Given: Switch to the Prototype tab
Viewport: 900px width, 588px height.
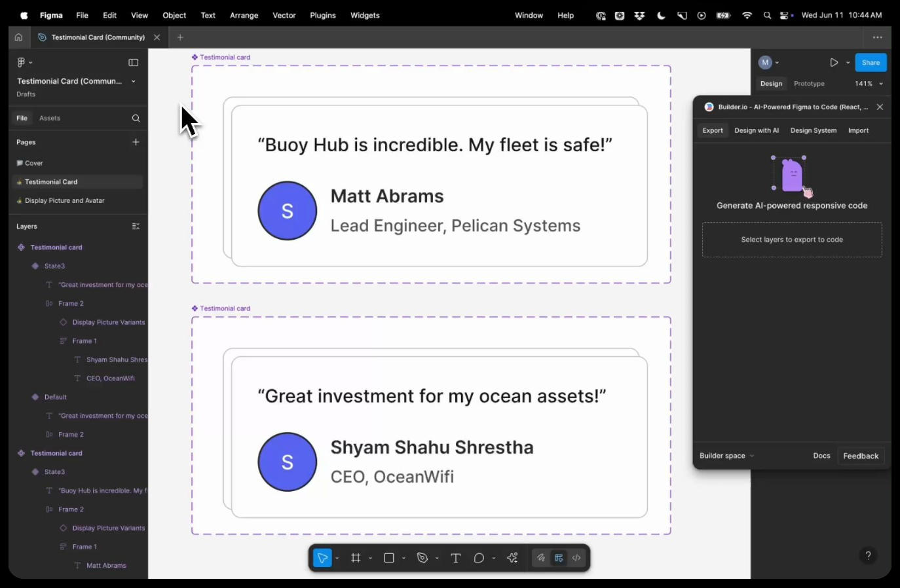Looking at the screenshot, I should tap(809, 84).
